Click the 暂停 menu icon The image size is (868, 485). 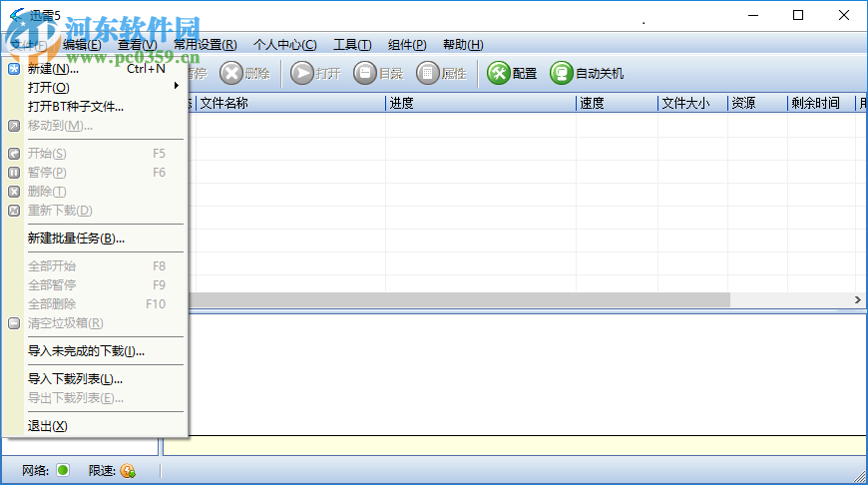(14, 173)
